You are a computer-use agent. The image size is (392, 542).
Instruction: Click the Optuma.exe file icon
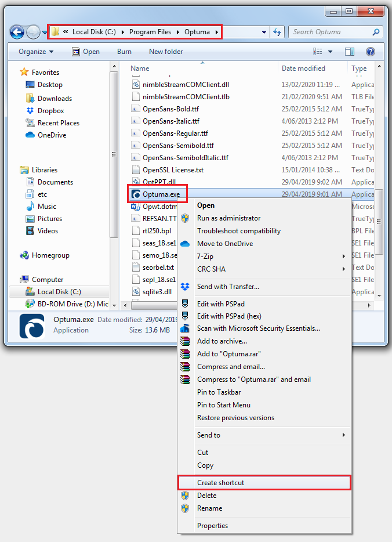coord(136,194)
